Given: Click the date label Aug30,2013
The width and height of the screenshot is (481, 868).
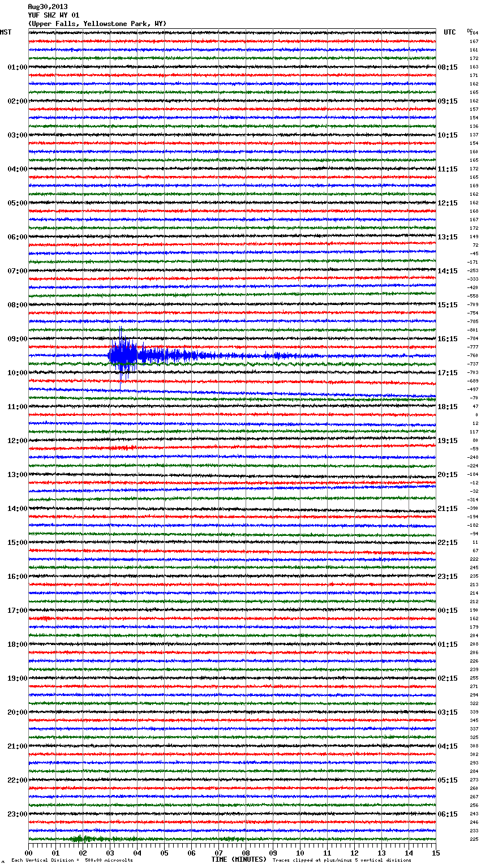Looking at the screenshot, I should coord(48,7).
